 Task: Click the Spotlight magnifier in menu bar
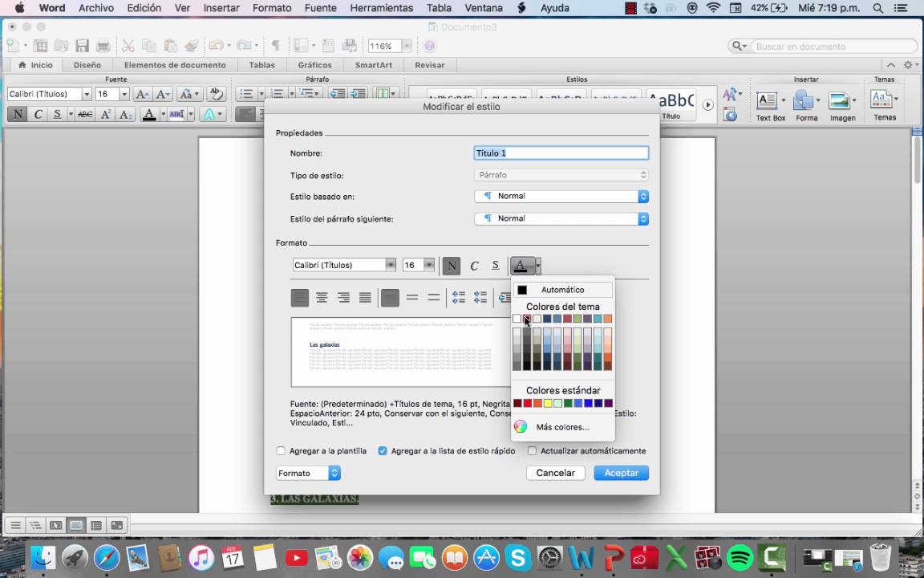click(x=878, y=8)
